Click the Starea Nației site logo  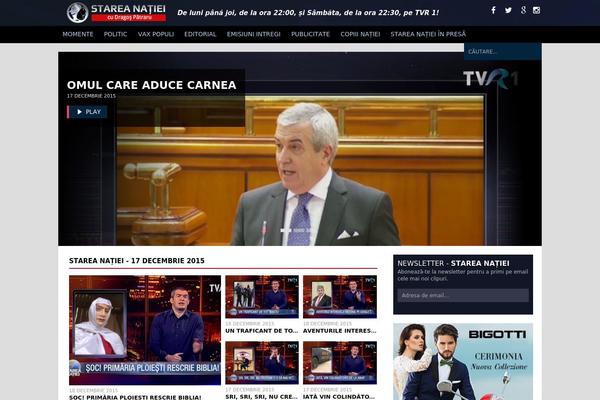click(x=116, y=12)
